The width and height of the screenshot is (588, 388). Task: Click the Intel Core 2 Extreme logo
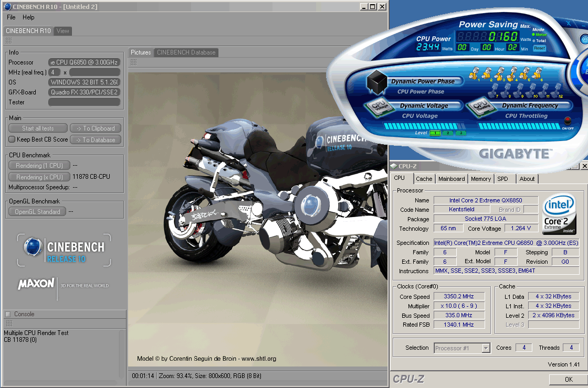[560, 214]
